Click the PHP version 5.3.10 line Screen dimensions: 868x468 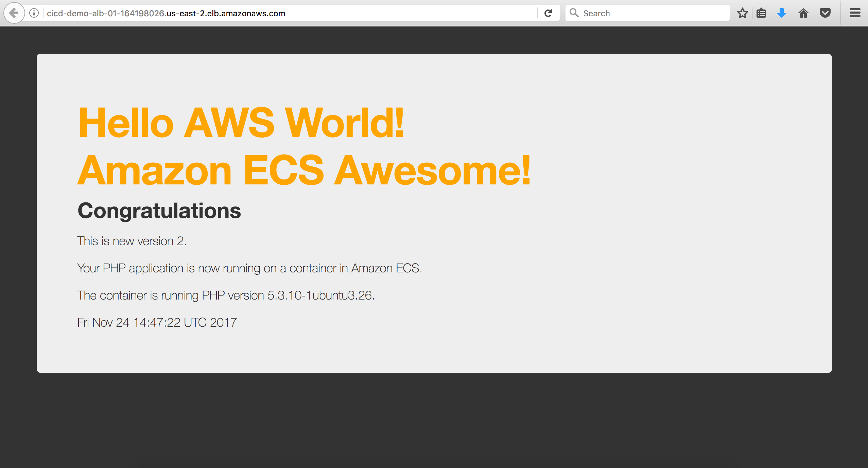coord(226,295)
